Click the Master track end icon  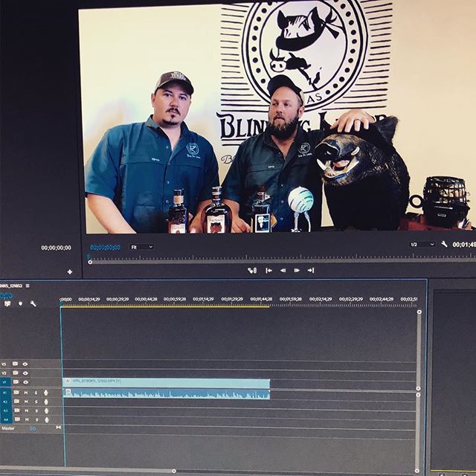[x=58, y=428]
